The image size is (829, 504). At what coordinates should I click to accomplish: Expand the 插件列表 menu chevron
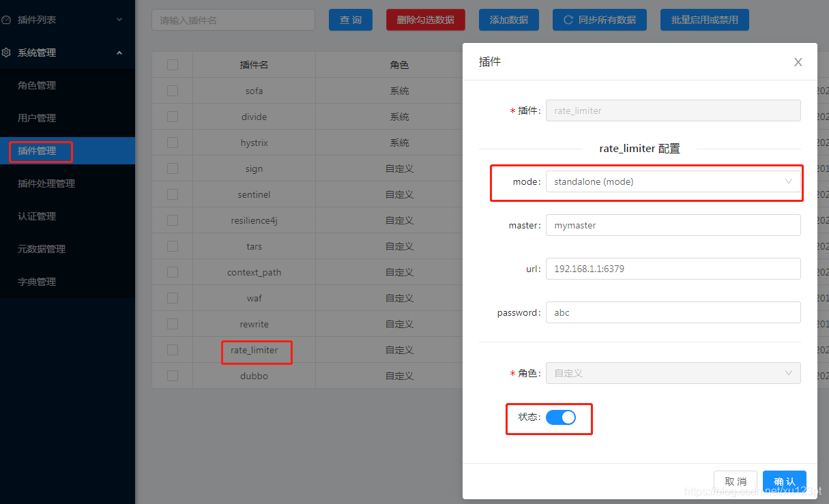click(119, 20)
